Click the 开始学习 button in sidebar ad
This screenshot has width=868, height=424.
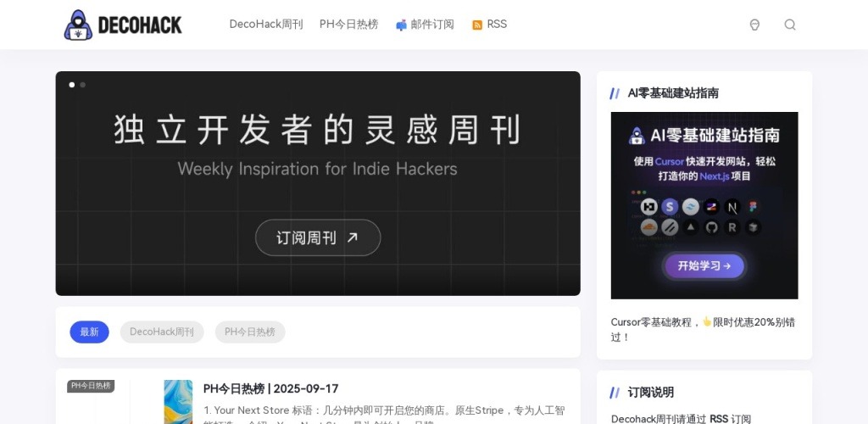click(x=704, y=265)
